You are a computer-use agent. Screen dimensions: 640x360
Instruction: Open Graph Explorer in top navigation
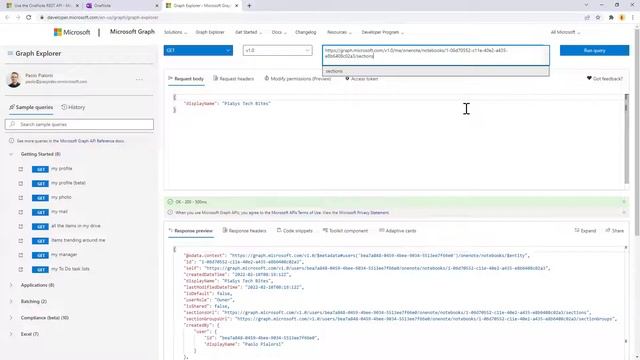[x=210, y=32]
